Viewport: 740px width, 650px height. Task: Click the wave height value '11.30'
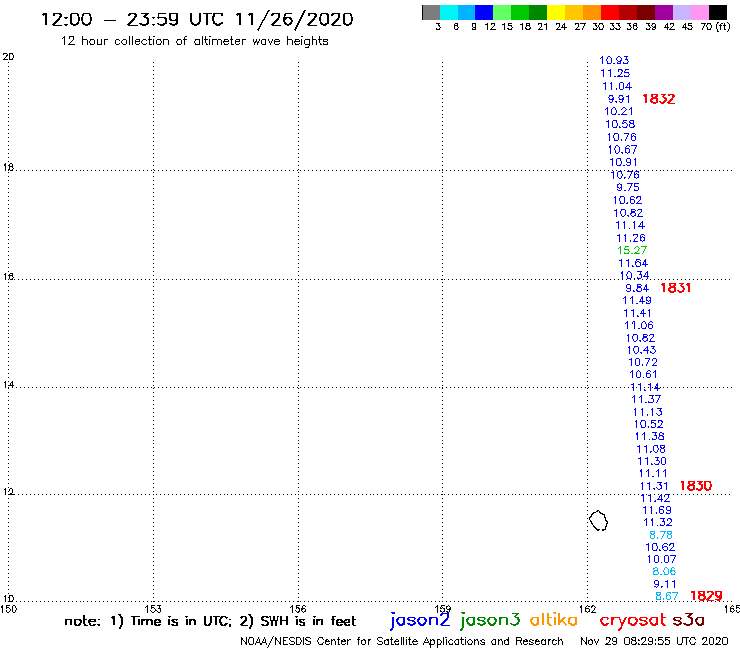(652, 461)
